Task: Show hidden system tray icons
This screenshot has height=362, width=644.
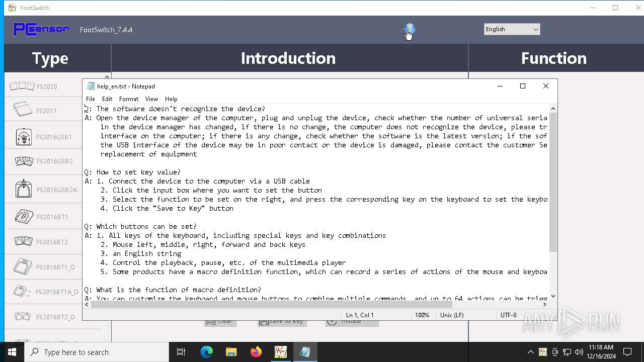Action: (x=530, y=352)
